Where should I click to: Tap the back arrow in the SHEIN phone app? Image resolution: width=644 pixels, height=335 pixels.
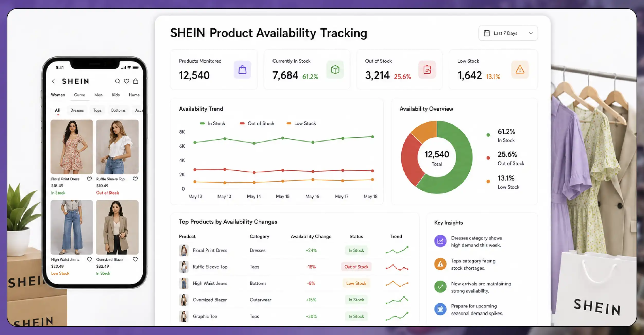click(x=53, y=81)
